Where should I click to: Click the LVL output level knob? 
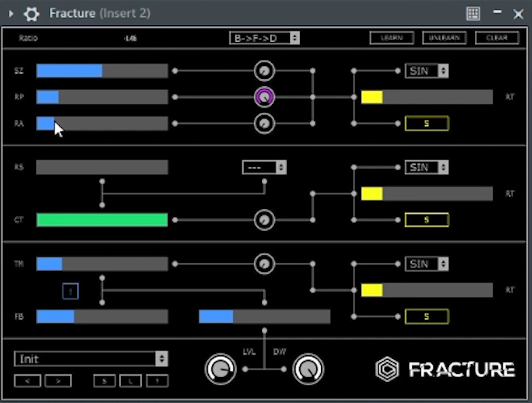pyautogui.click(x=220, y=369)
